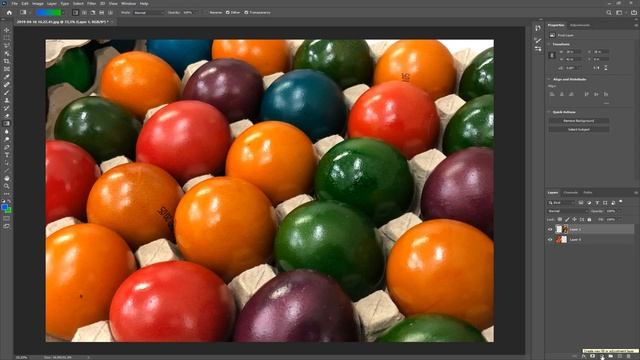
Task: Open the File menu
Action: (x=15, y=3)
